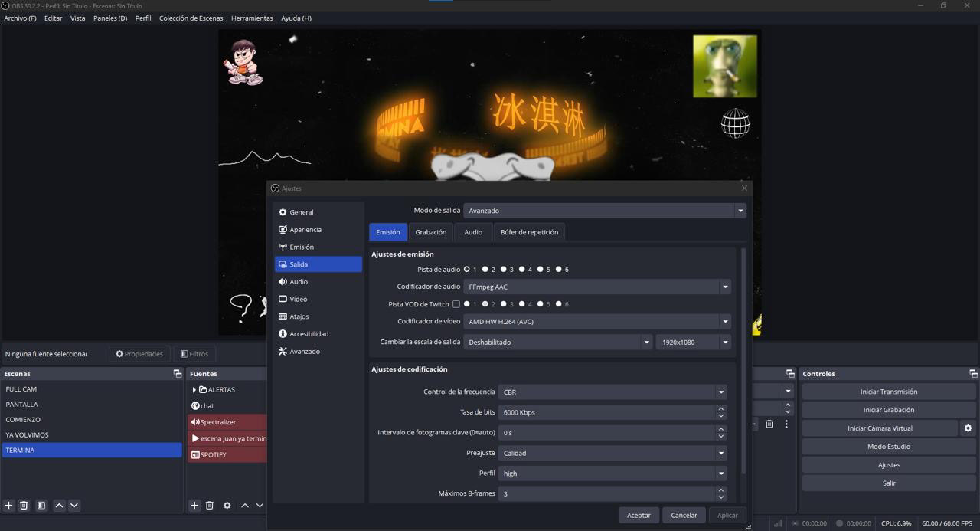Click the settings dialog vertical scrollbar
Screen dimensions: 980x531
(x=743, y=360)
